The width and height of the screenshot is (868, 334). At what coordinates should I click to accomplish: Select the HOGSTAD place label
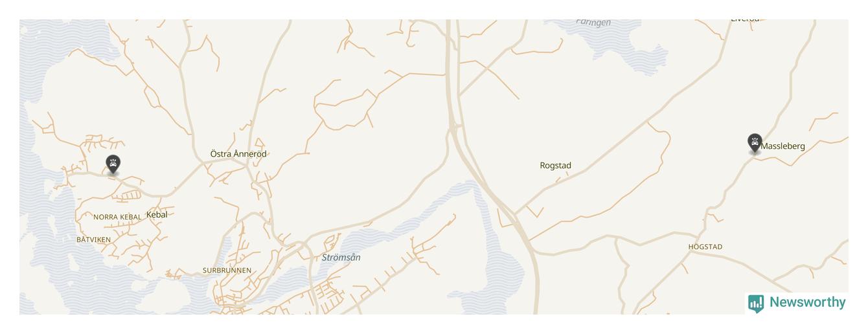pyautogui.click(x=705, y=247)
